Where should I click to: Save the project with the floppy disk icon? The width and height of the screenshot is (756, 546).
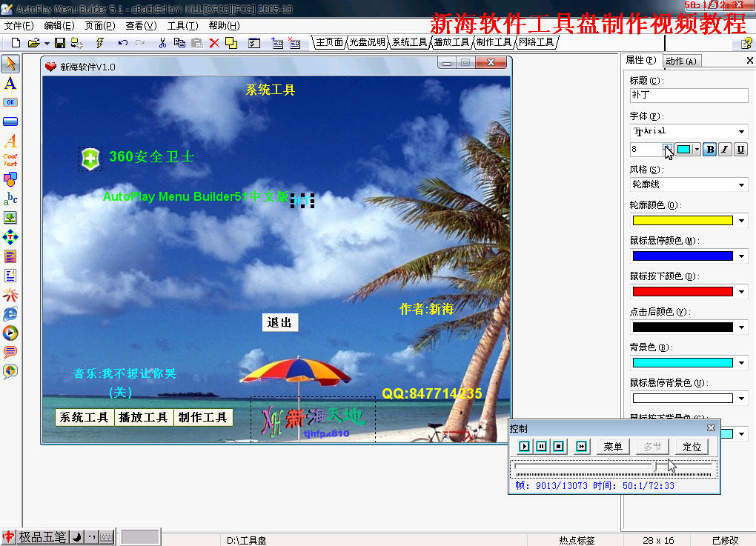click(60, 43)
